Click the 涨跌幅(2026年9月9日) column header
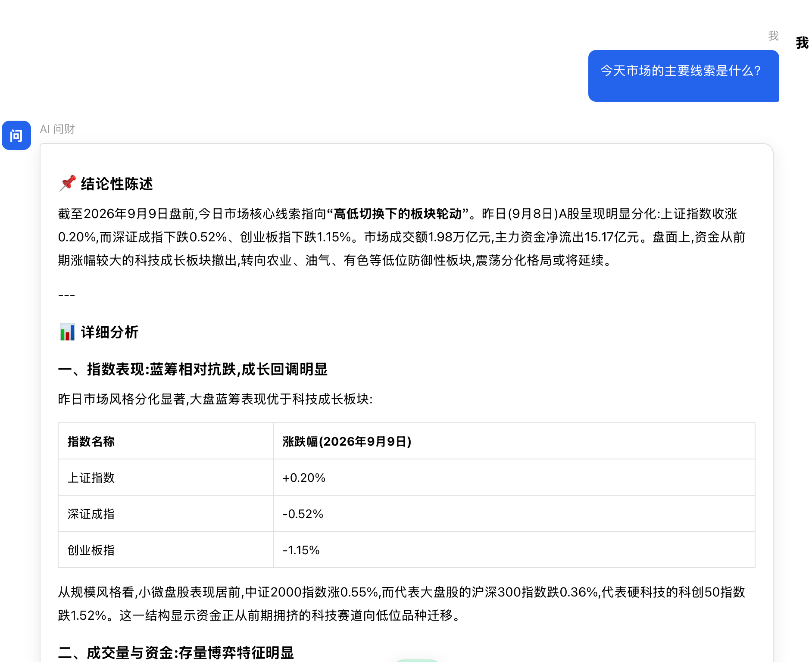 514,441
